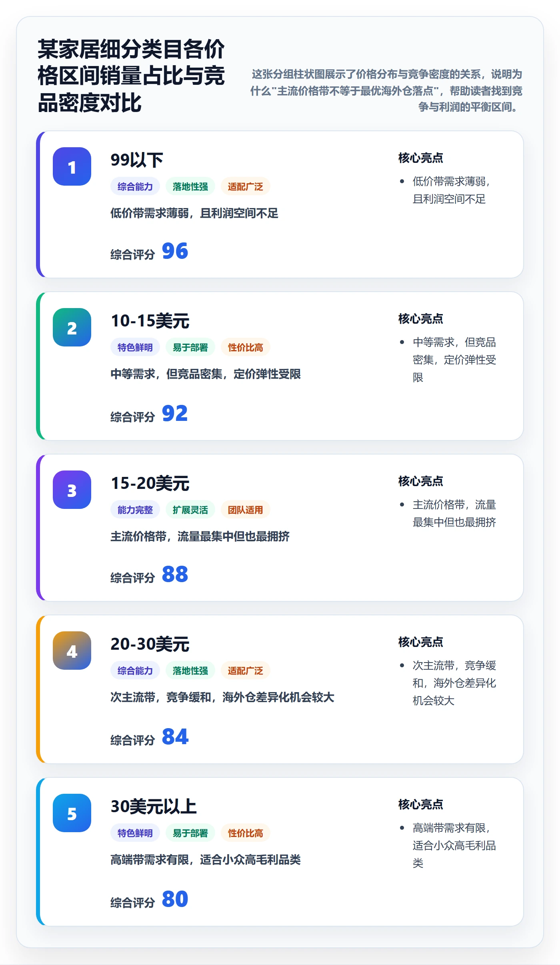560x965 pixels.
Task: Click 核心亮点 heading in 15-20美元 card
Action: pos(421,481)
